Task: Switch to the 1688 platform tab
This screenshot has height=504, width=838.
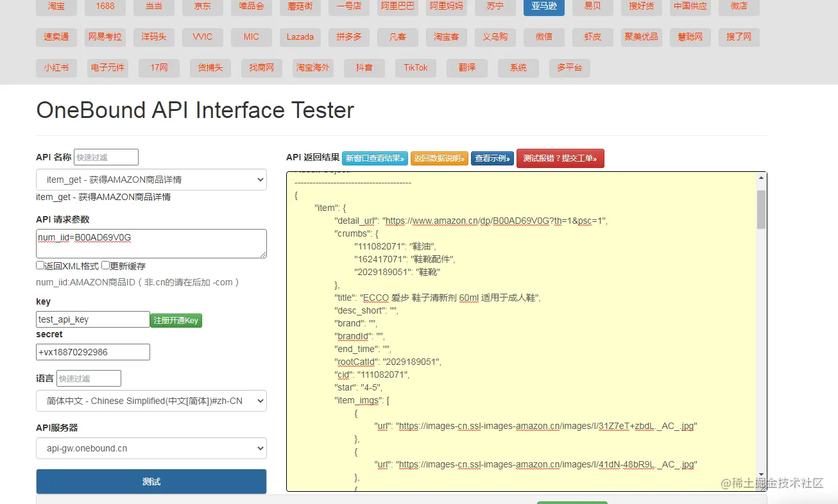Action: point(105,6)
